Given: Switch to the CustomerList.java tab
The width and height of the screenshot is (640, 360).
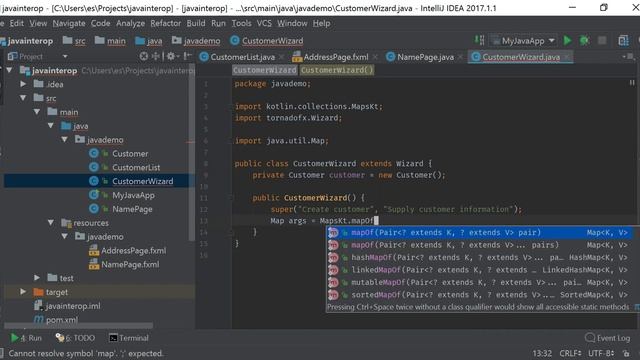Looking at the screenshot, I should pos(242,57).
